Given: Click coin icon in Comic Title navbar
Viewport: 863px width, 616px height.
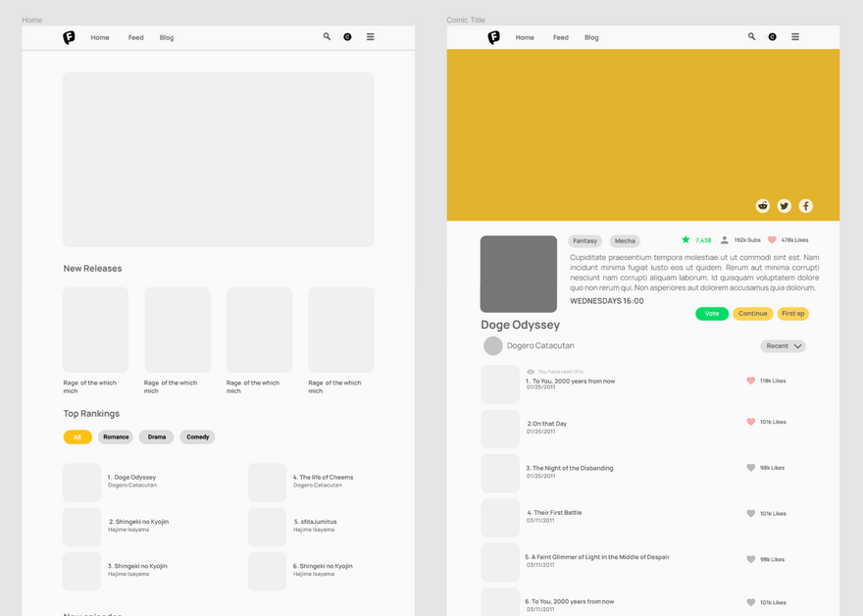Looking at the screenshot, I should pos(772,37).
